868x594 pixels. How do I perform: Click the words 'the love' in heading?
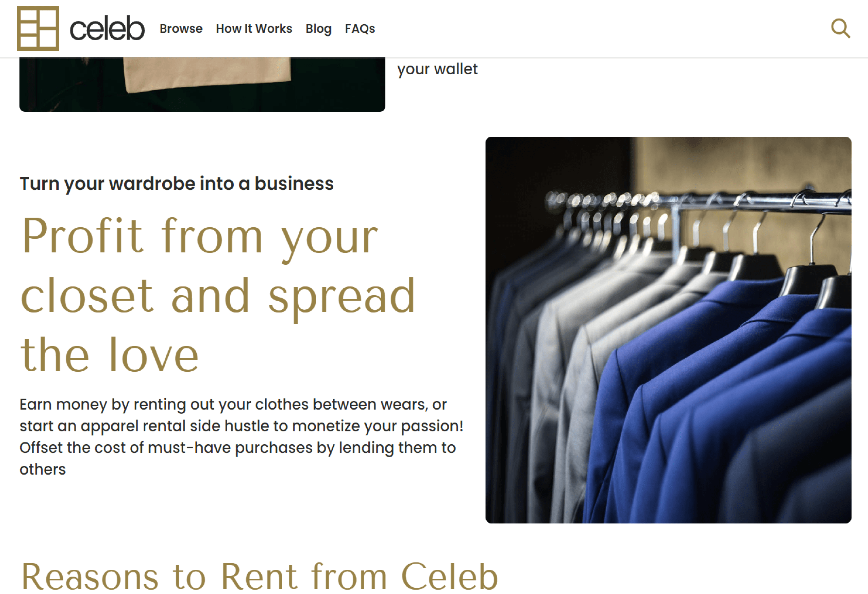click(x=109, y=355)
